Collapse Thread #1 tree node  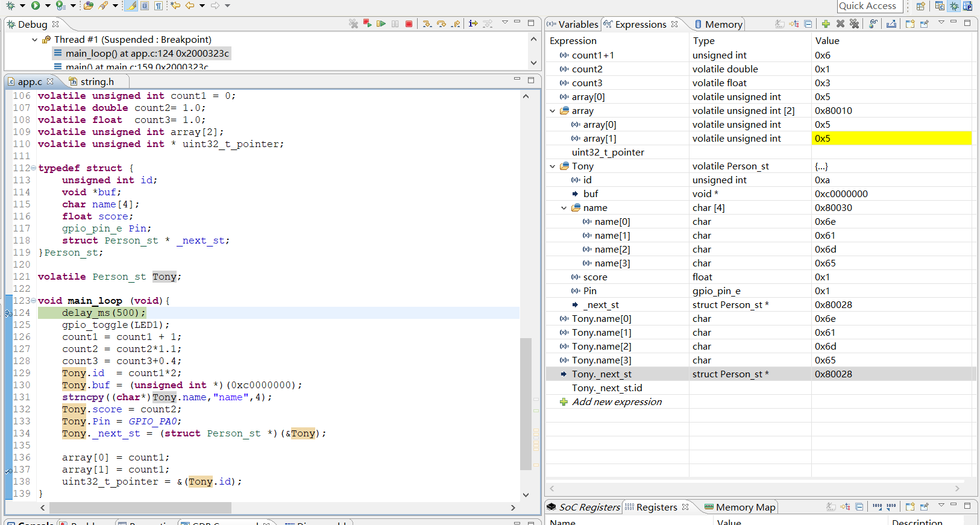point(35,40)
